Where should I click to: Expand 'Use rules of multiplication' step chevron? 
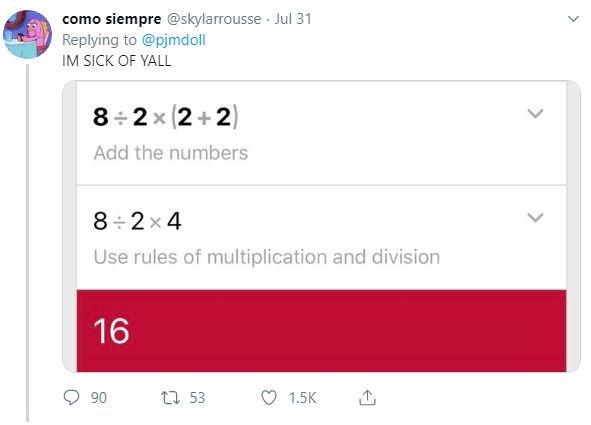pyautogui.click(x=535, y=217)
